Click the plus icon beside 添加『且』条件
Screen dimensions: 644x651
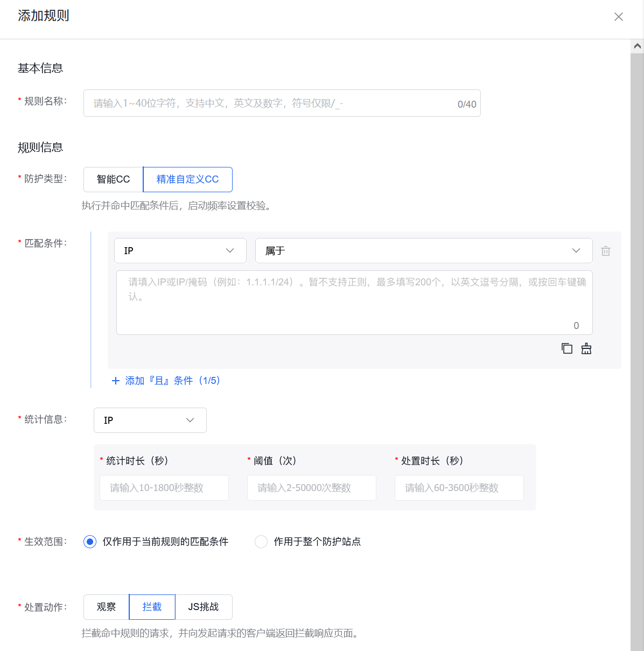point(115,381)
